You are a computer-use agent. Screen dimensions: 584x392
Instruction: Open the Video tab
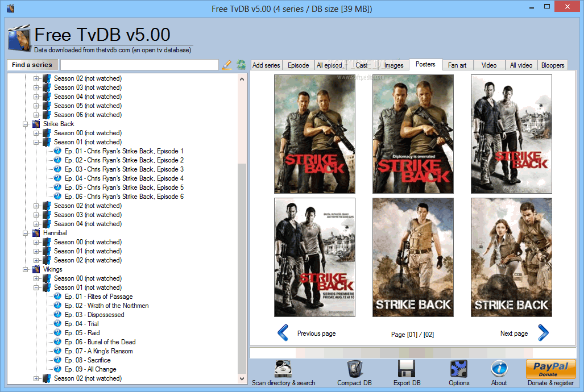click(x=489, y=65)
